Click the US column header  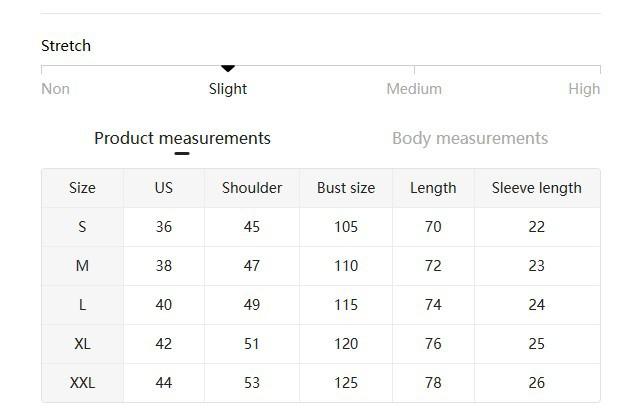(x=164, y=188)
